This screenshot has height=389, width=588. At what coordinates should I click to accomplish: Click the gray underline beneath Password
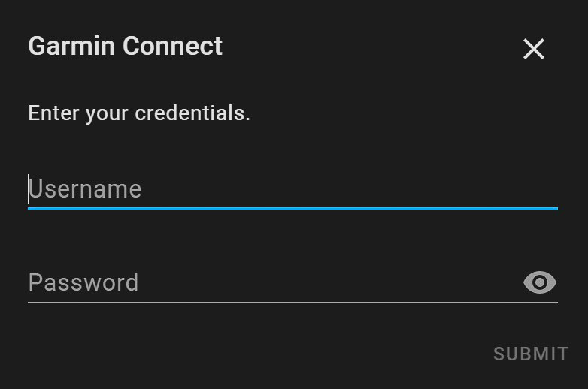pyautogui.click(x=292, y=302)
